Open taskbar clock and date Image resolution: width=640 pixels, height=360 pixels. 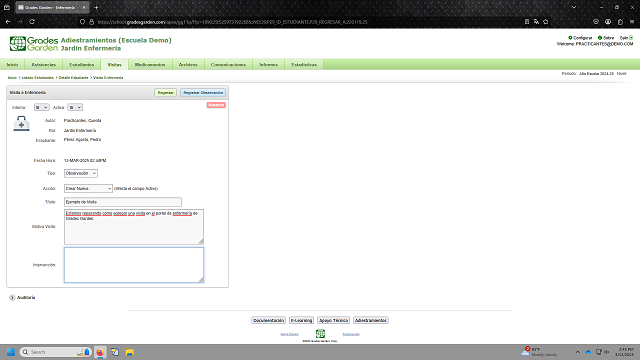pyautogui.click(x=625, y=352)
